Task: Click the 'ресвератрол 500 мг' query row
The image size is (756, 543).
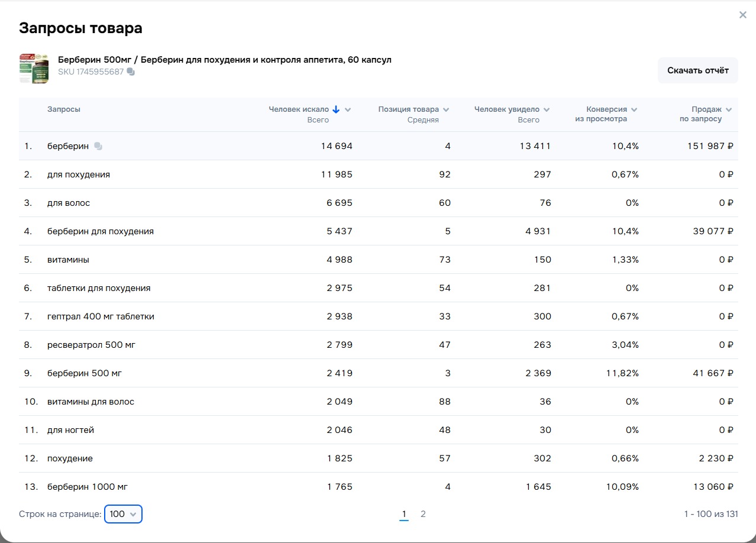Action: pyautogui.click(x=91, y=345)
